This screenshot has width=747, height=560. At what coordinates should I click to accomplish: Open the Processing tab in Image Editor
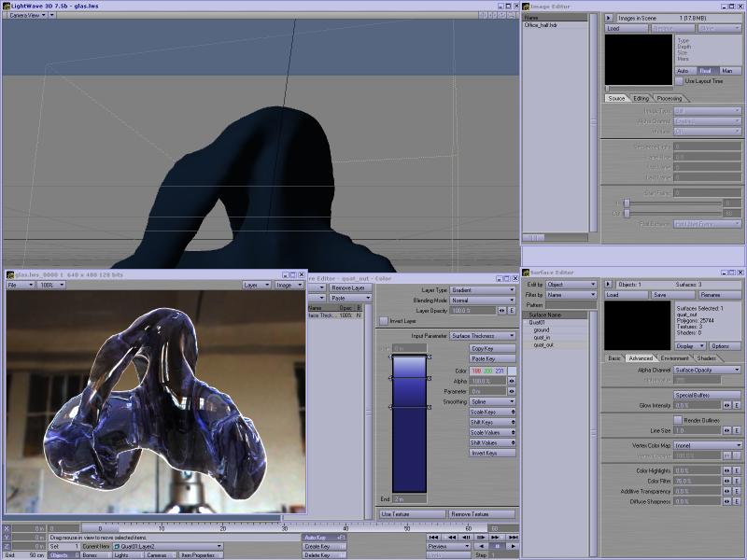click(669, 98)
